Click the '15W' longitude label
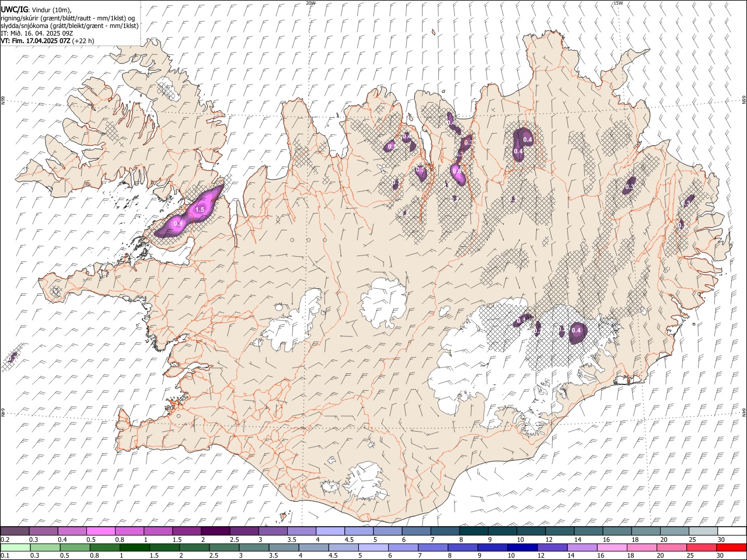The height and width of the screenshot is (560, 747). pos(618,3)
